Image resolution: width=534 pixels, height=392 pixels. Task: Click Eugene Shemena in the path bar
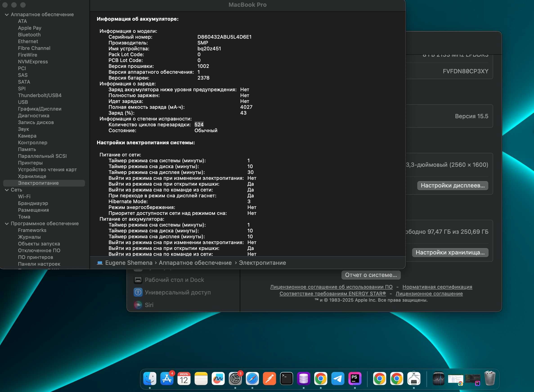pyautogui.click(x=129, y=263)
